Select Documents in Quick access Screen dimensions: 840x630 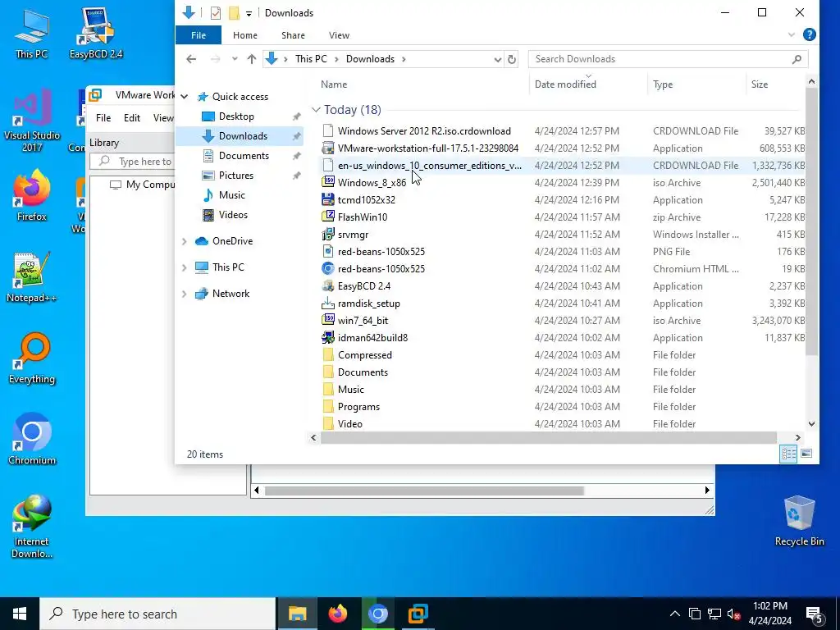click(244, 155)
